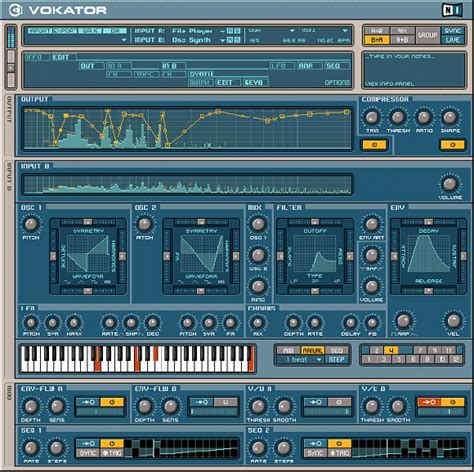Toggle the ENV-FLW A power button
This screenshot has height=472, width=474.
click(x=112, y=402)
